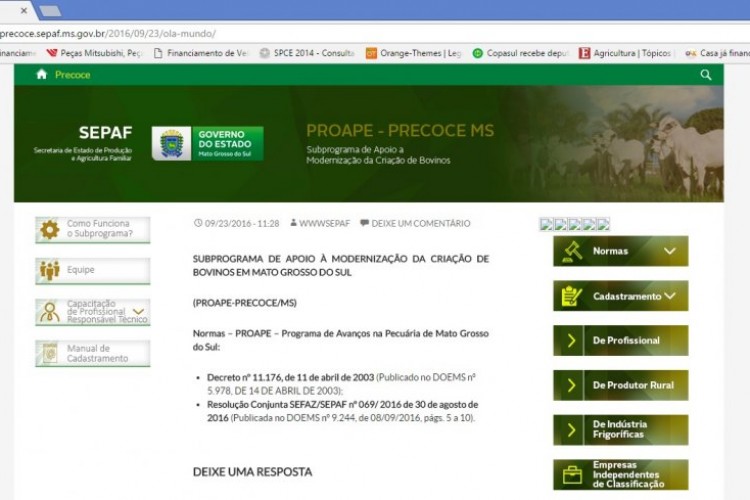Click the arrow on De Indústria Frigoríficas

point(571,430)
